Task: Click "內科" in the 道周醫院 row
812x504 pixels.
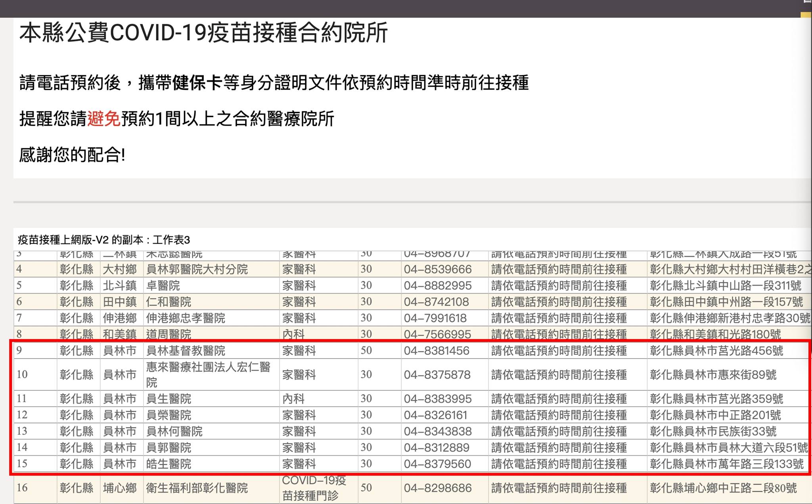Action: tap(293, 334)
